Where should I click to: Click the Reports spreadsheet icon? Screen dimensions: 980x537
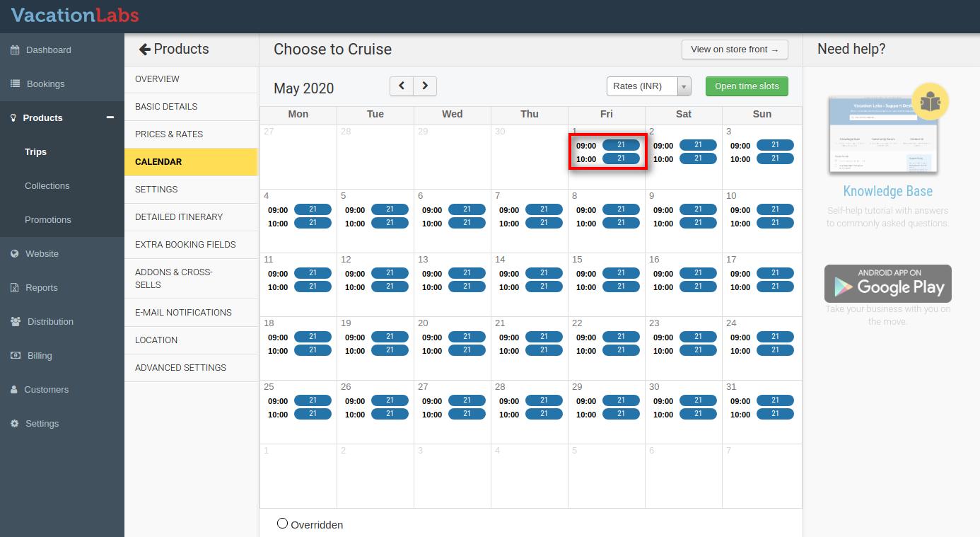click(x=15, y=288)
